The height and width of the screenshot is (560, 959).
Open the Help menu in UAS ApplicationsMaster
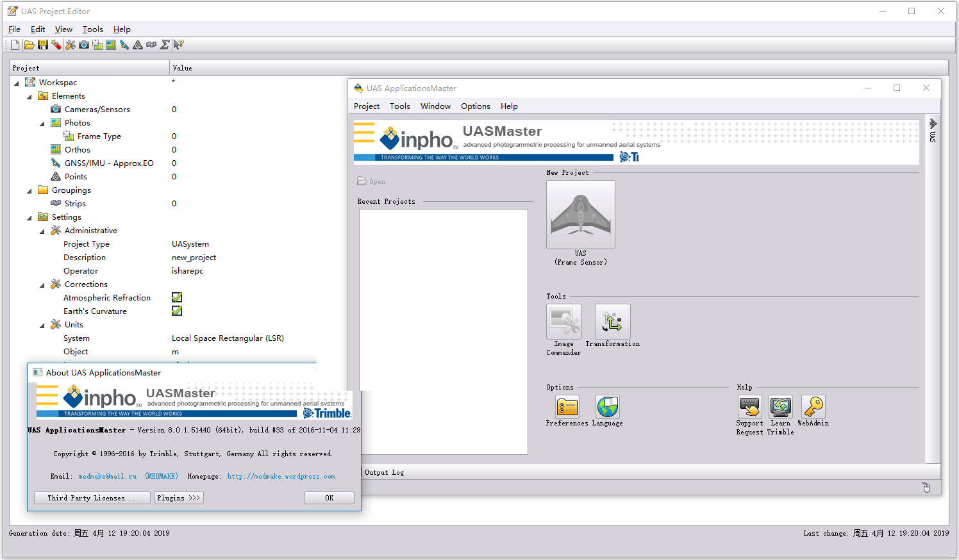coord(509,106)
